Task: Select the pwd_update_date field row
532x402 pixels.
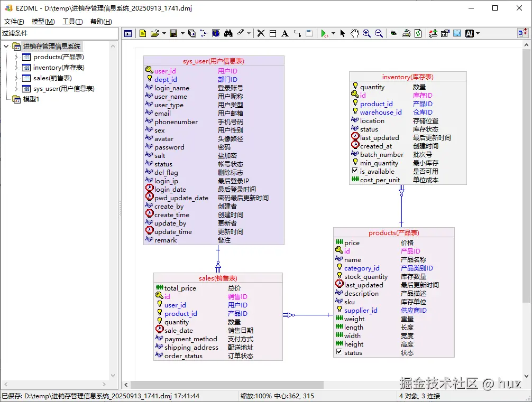Action: [214, 198]
